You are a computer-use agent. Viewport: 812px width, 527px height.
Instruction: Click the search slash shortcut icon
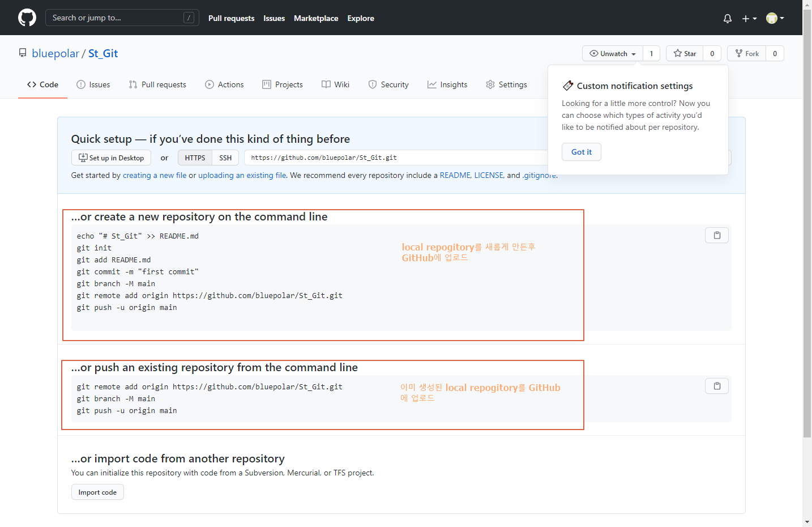click(x=189, y=18)
